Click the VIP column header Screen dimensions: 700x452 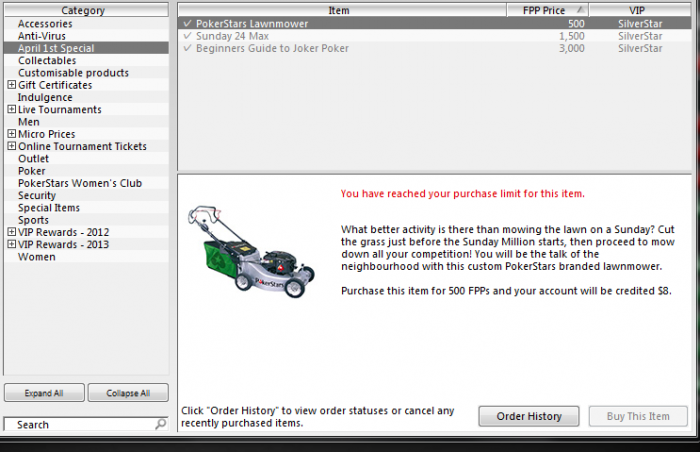(x=640, y=10)
